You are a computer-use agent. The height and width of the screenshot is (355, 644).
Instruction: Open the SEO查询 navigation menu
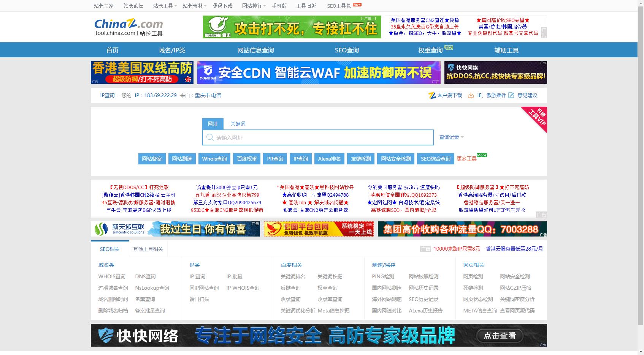tap(347, 50)
